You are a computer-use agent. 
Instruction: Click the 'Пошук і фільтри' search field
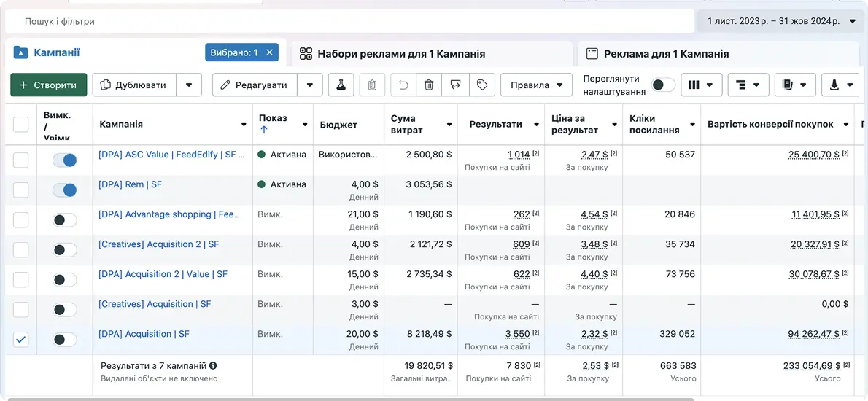[350, 22]
